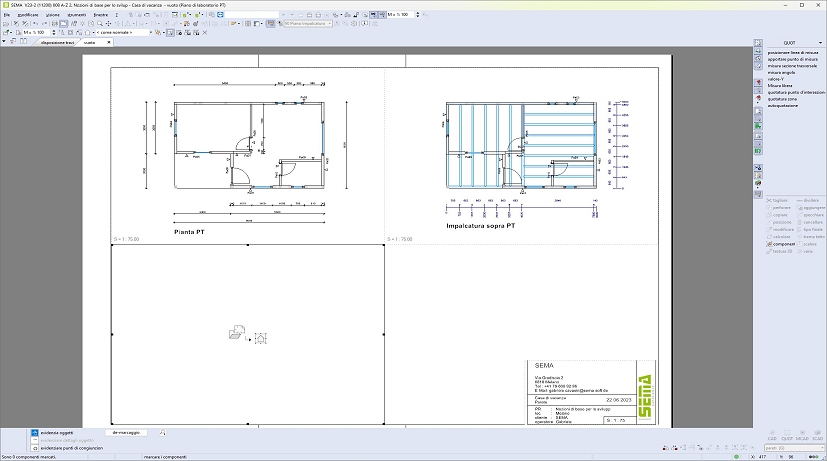Click the CAD mode icon
827x461 pixels.
point(771,434)
